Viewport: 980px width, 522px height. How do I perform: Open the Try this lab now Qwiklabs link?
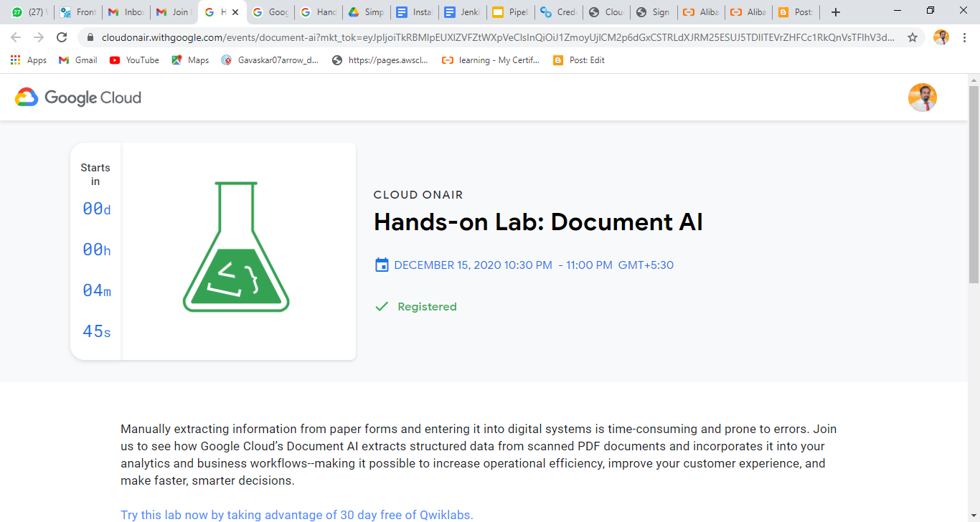[297, 515]
